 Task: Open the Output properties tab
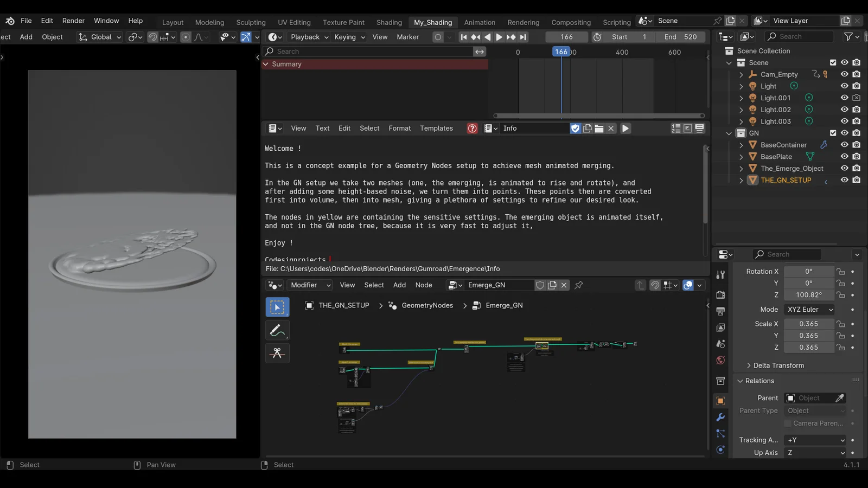click(x=720, y=312)
